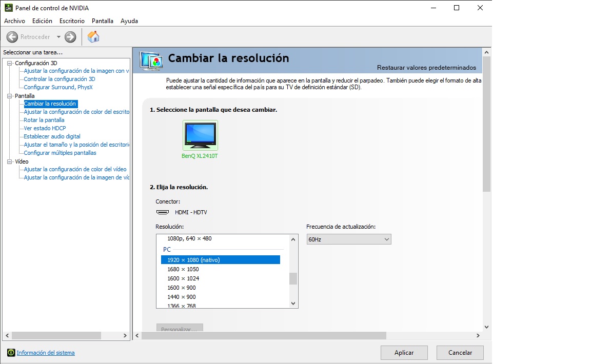Click task tree horizontal scroll left arrow
The image size is (591, 364).
(x=7, y=335)
